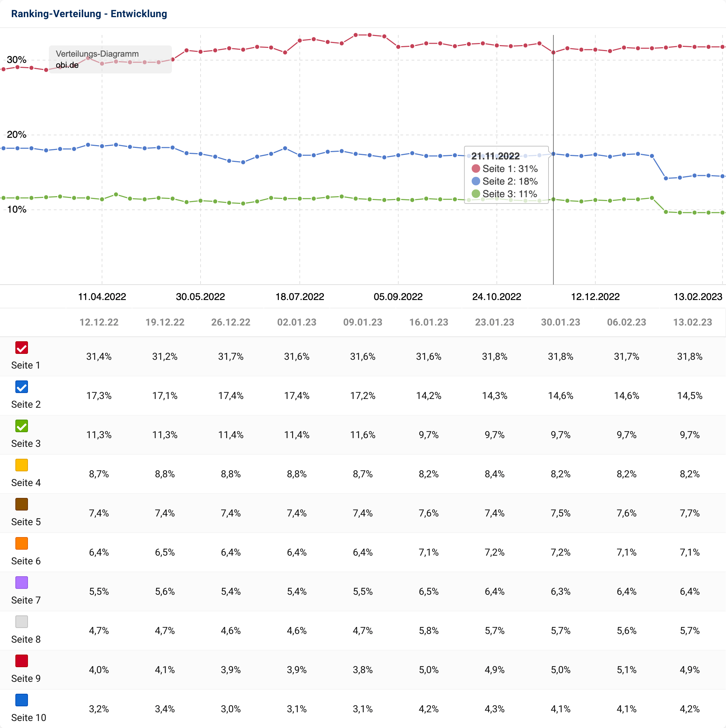Click the Seite 2 value 14,2% cell
This screenshot has height=728, width=726.
click(429, 396)
